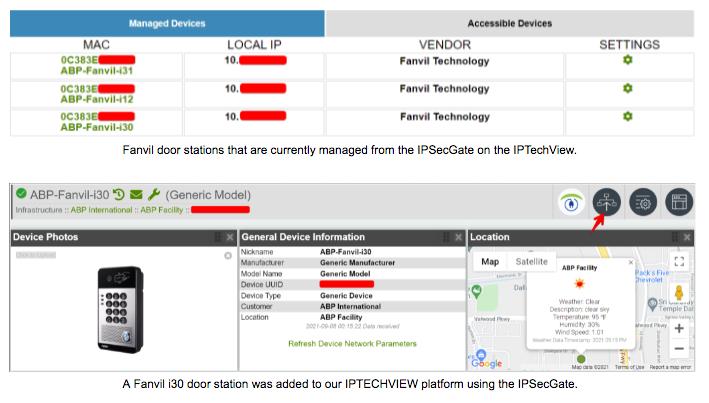The height and width of the screenshot is (403, 709).
Task: Follow ABP International breadcrumb link
Action: pyautogui.click(x=101, y=210)
